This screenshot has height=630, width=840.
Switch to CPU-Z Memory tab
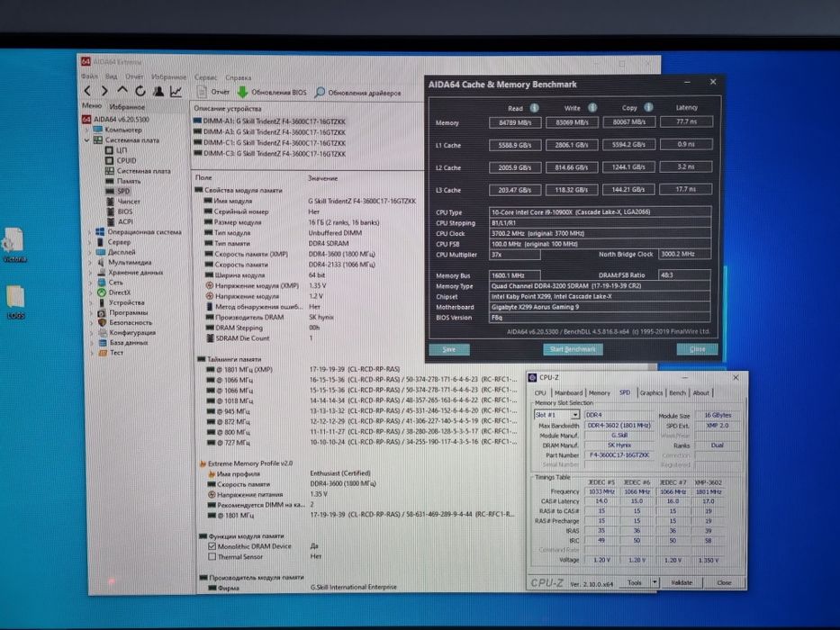coord(599,392)
